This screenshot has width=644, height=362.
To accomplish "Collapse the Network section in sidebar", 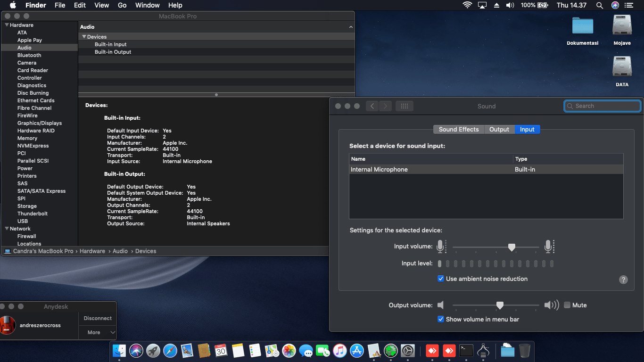I will click(x=7, y=229).
